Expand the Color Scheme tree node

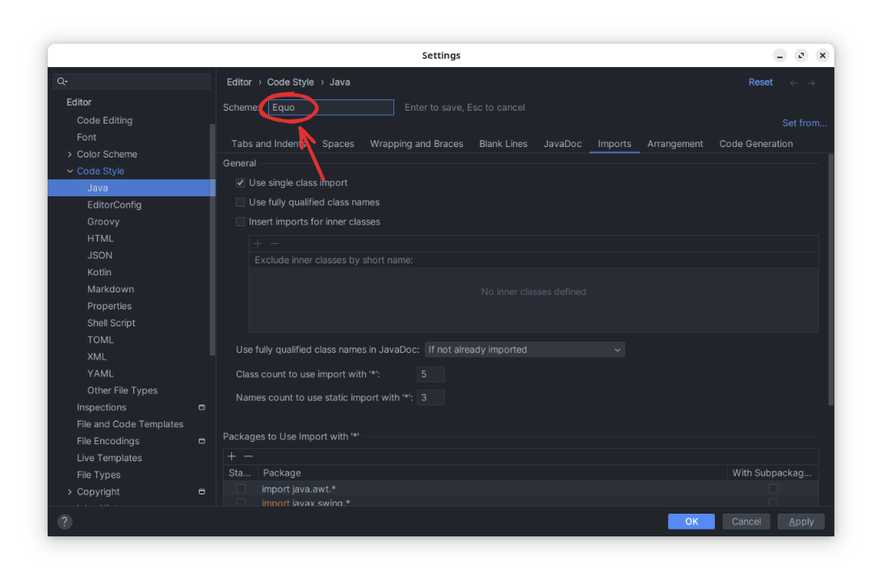point(69,154)
